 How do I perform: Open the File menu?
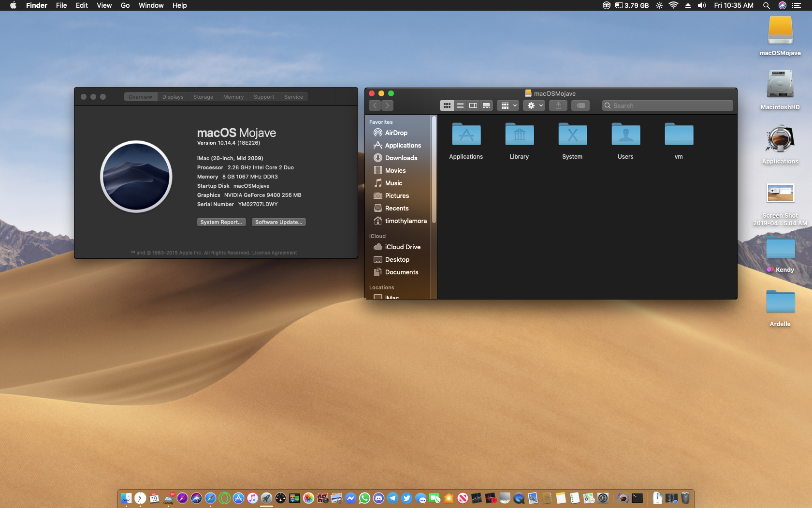[61, 5]
